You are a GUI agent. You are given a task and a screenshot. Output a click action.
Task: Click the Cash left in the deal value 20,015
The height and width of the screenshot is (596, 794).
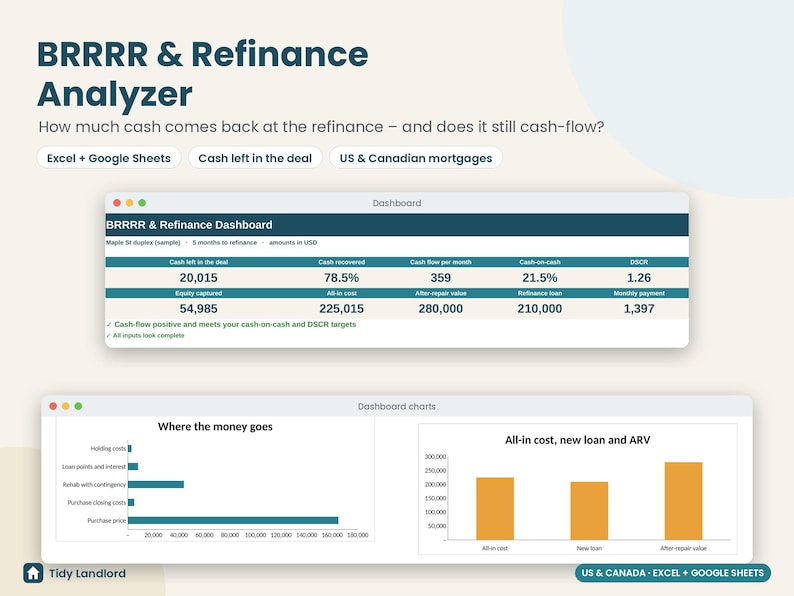point(198,277)
